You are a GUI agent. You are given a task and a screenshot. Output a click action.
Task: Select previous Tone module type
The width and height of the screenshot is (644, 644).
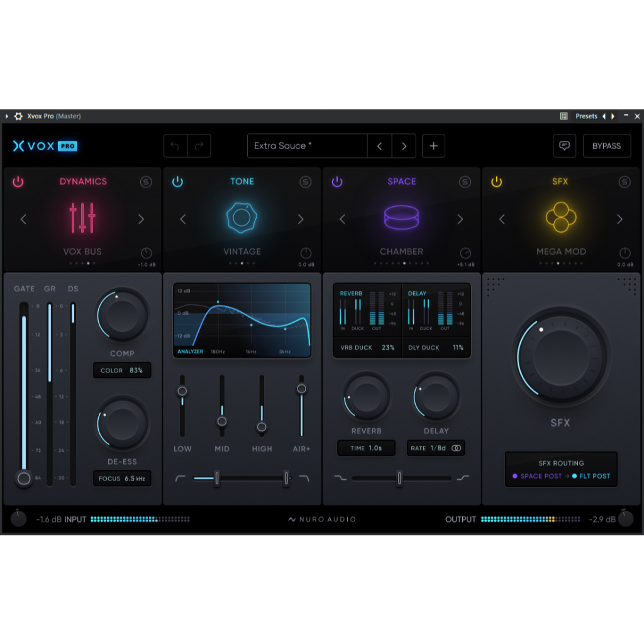(x=183, y=219)
